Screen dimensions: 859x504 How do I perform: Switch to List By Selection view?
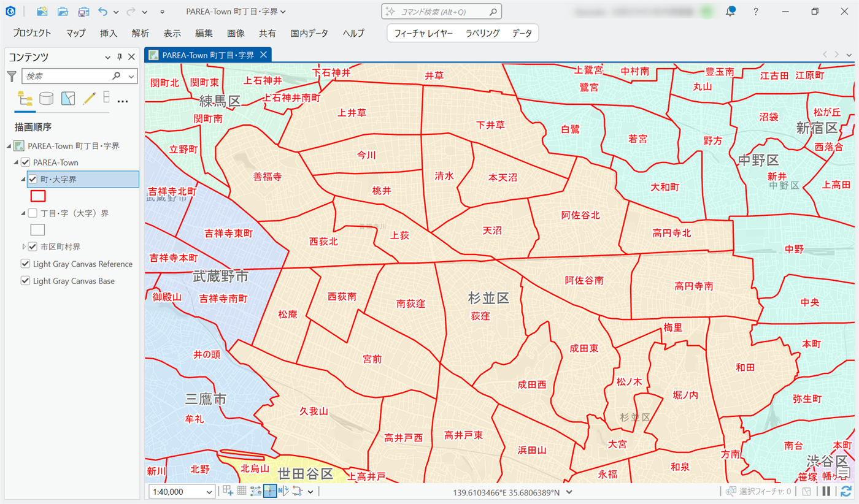pyautogui.click(x=68, y=98)
